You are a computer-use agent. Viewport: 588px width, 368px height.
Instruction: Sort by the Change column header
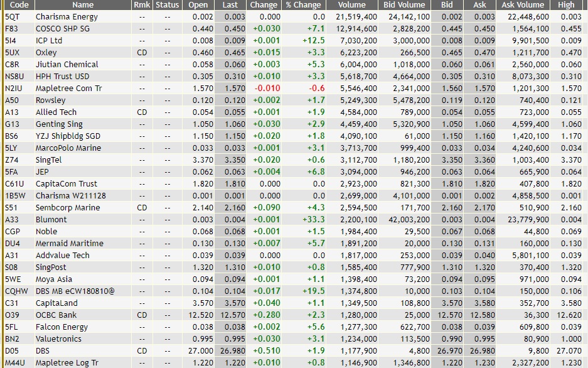point(264,5)
